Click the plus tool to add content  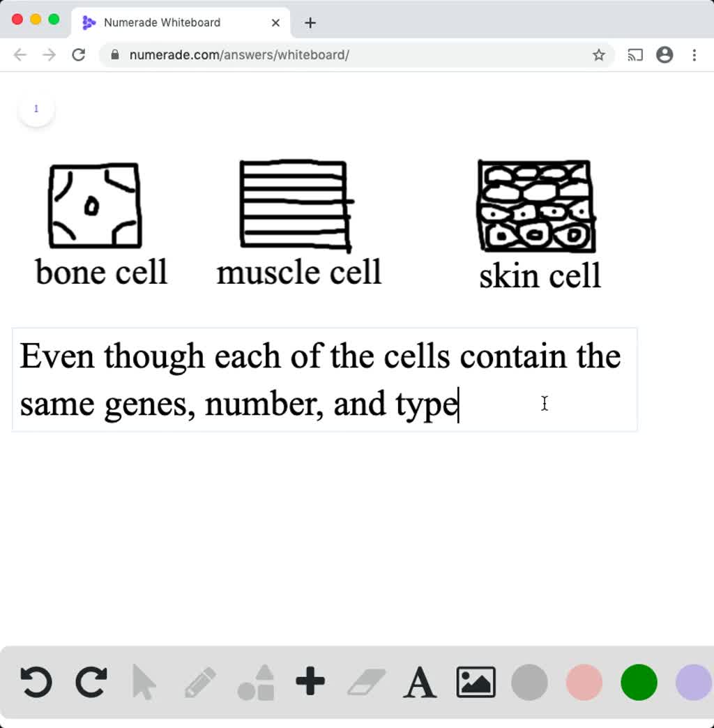[311, 683]
